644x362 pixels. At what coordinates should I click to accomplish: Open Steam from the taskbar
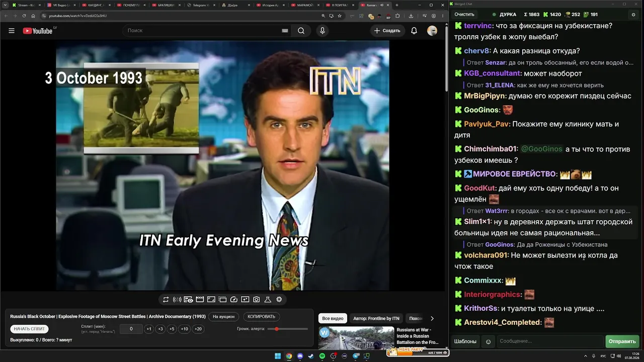[311, 356]
